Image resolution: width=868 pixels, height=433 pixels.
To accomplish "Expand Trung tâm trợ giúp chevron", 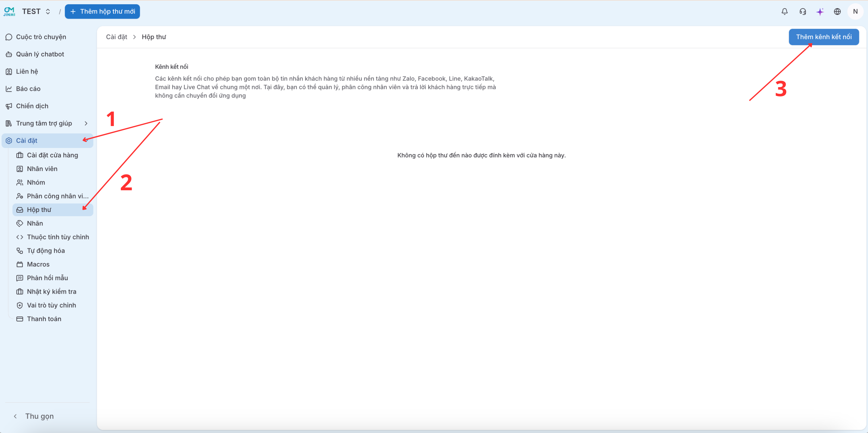I will coord(86,123).
